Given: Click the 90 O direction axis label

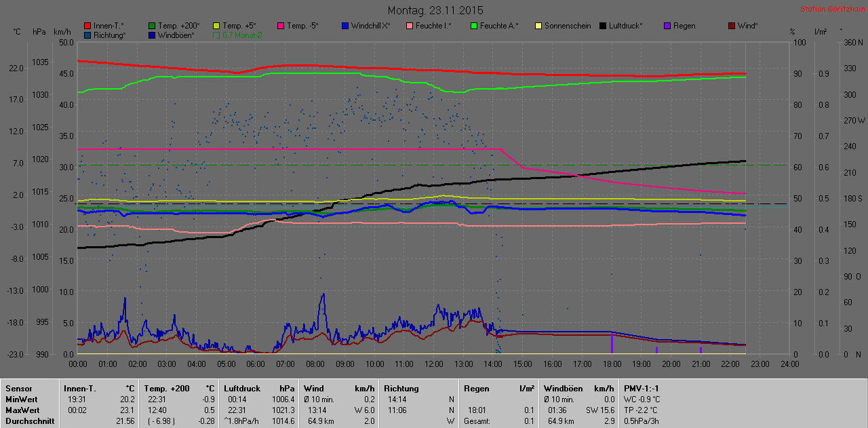Looking at the screenshot, I should tap(852, 277).
